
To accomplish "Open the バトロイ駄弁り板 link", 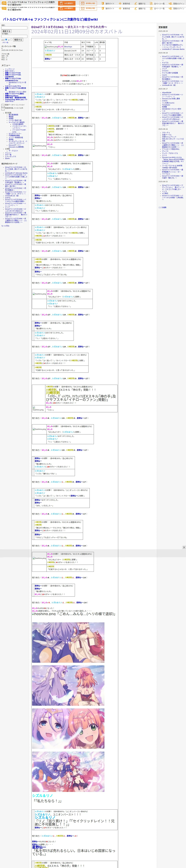I will (15, 120).
